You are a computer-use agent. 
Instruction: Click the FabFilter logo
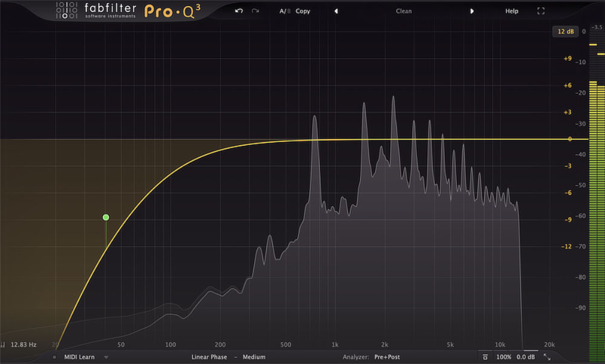point(96,10)
